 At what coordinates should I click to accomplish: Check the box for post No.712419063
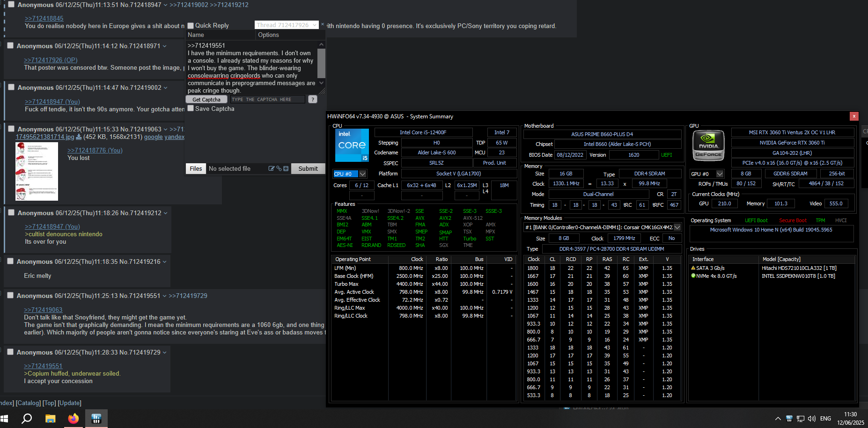pyautogui.click(x=11, y=129)
